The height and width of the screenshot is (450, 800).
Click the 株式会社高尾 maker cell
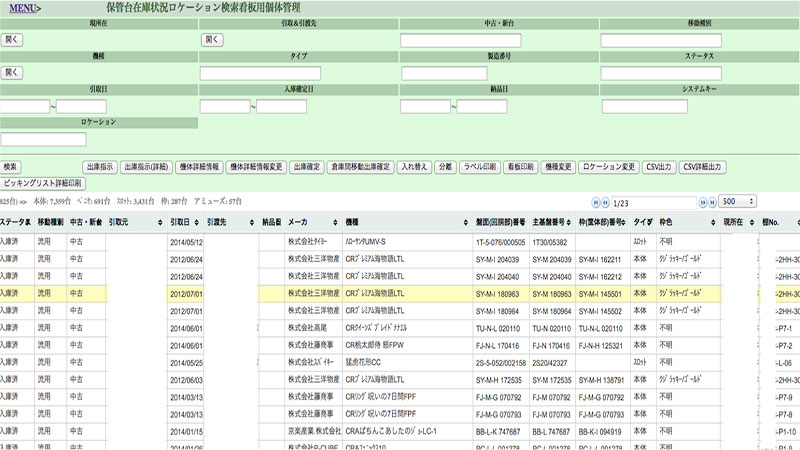click(x=313, y=328)
